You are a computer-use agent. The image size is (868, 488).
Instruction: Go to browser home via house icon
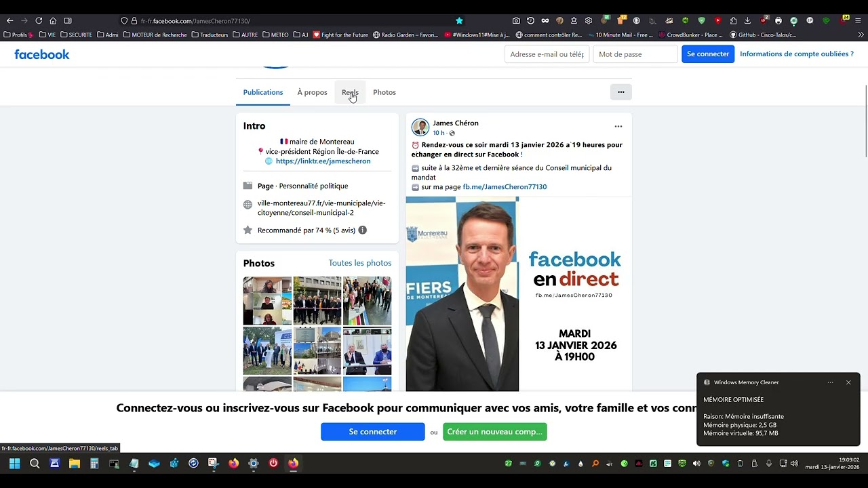pyautogui.click(x=53, y=21)
